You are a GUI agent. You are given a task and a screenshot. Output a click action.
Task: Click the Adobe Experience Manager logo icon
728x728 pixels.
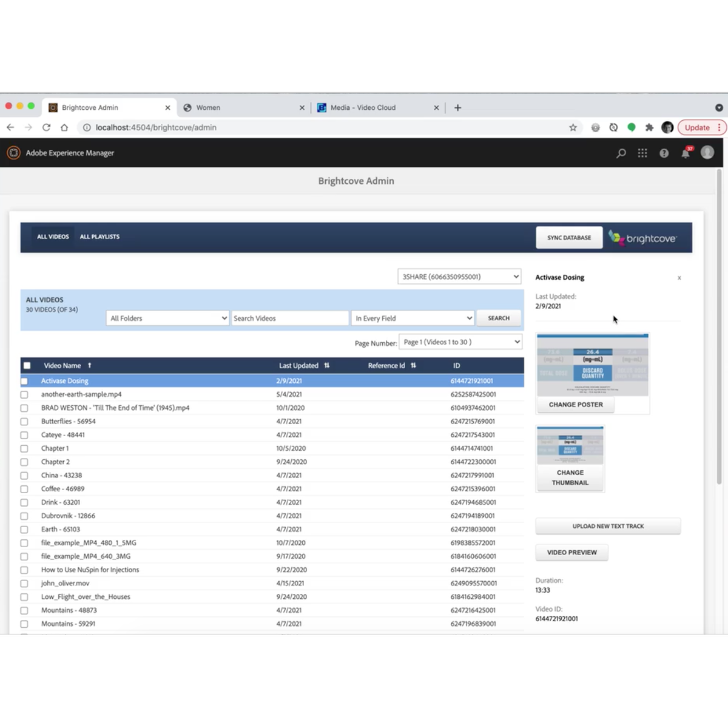(x=13, y=153)
